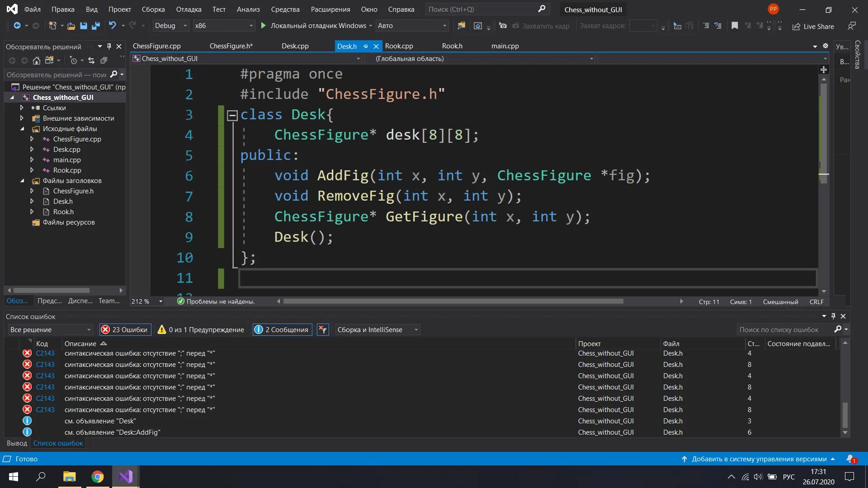Click the bookmark icon in toolbar
Image resolution: width=868 pixels, height=488 pixels.
tap(735, 26)
